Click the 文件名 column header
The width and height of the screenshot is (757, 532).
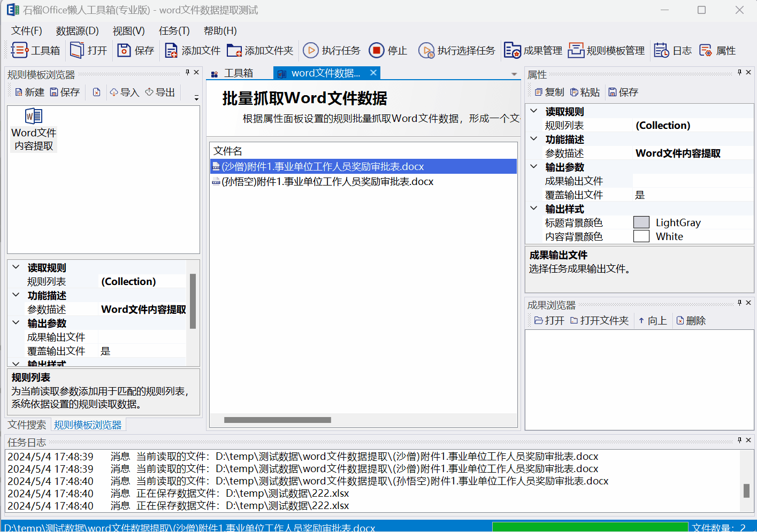(x=228, y=151)
